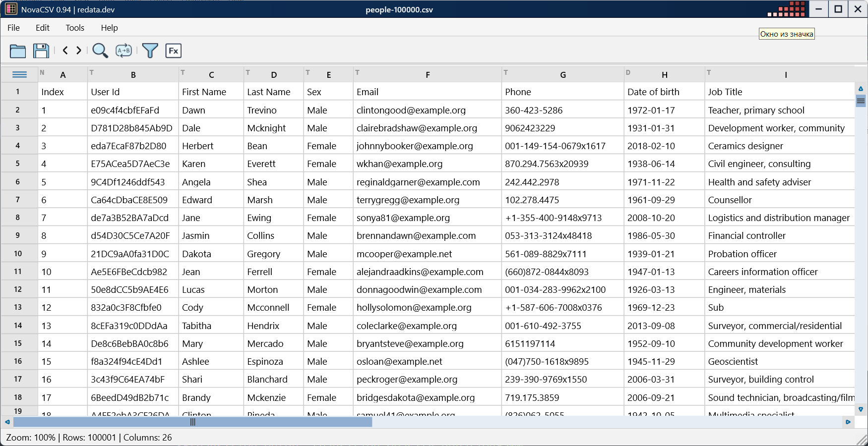Click the horizontal scrollbar right arrow
This screenshot has width=868, height=446.
coord(848,422)
